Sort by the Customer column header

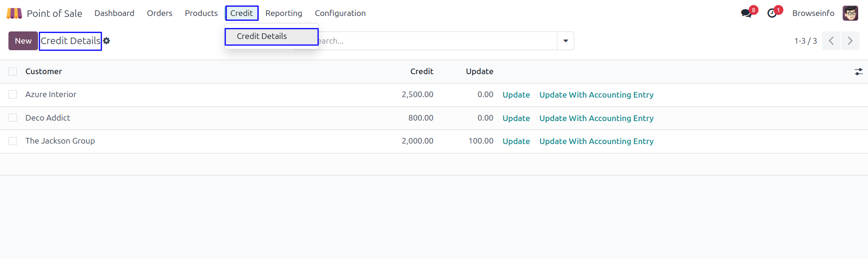pos(44,71)
